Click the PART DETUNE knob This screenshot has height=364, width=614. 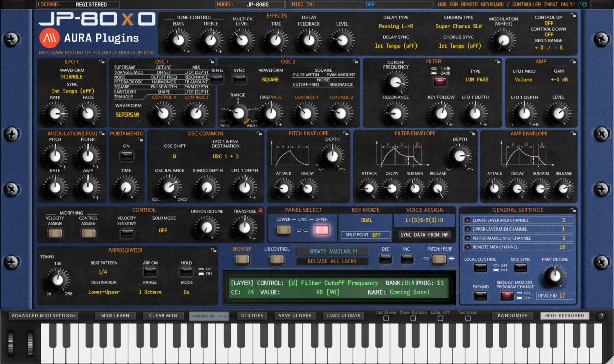554,277
